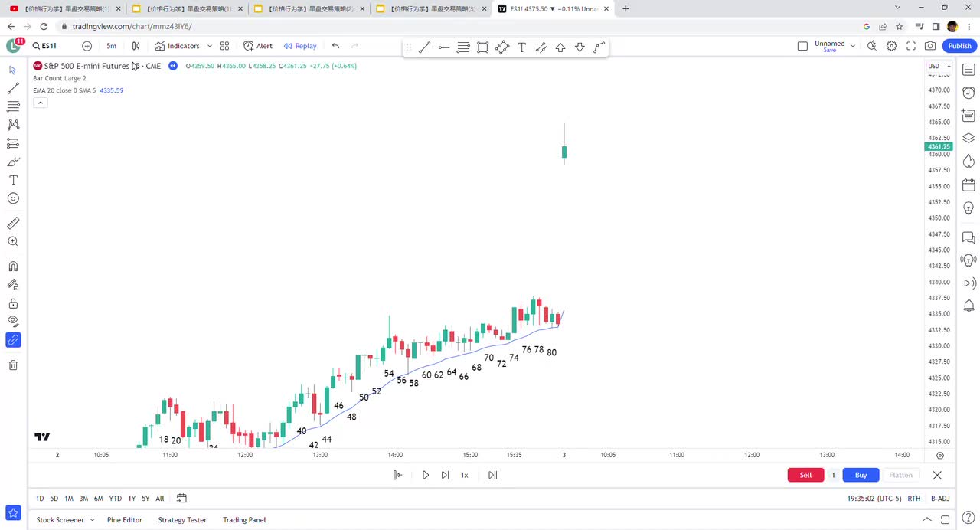The width and height of the screenshot is (980, 530).
Task: Pick rotated rectangle in floating toolbar
Action: click(502, 47)
